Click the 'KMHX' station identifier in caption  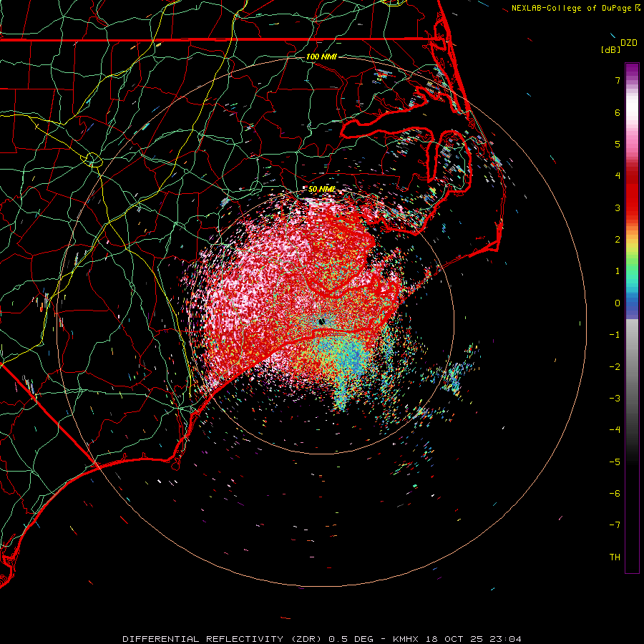point(406,639)
